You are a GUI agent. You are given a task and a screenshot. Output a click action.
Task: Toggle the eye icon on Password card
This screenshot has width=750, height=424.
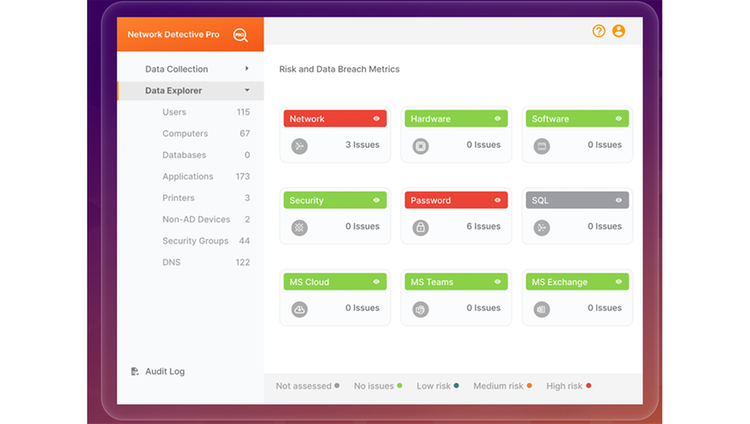(497, 200)
